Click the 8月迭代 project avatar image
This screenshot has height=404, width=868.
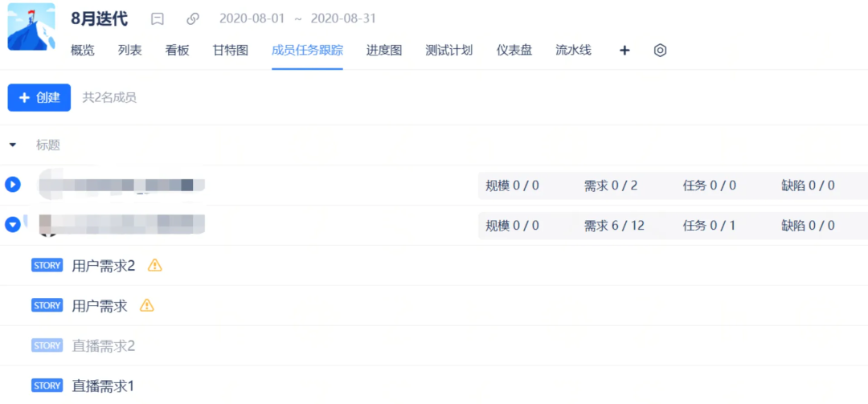click(31, 27)
